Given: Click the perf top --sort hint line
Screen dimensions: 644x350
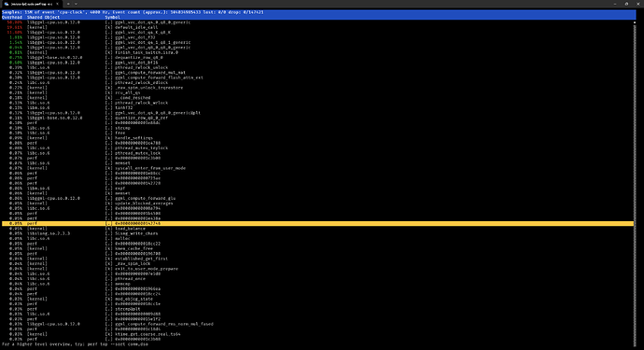Looking at the screenshot, I should (76, 344).
